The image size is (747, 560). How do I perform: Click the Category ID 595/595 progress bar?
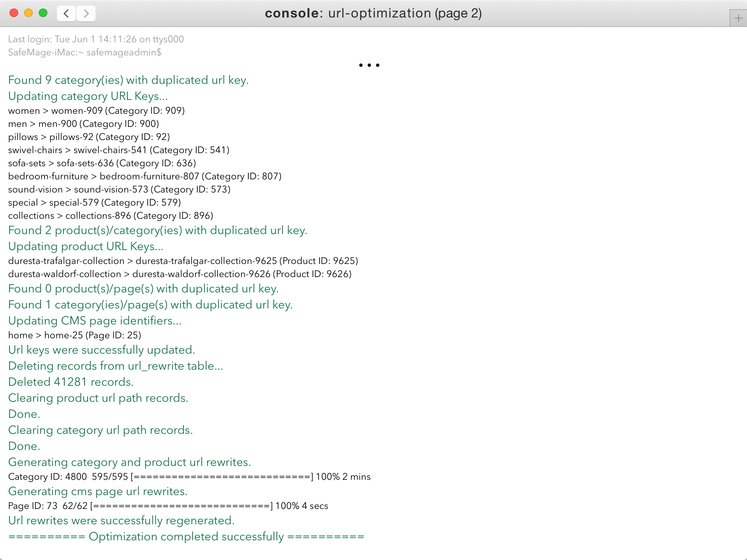point(221,477)
